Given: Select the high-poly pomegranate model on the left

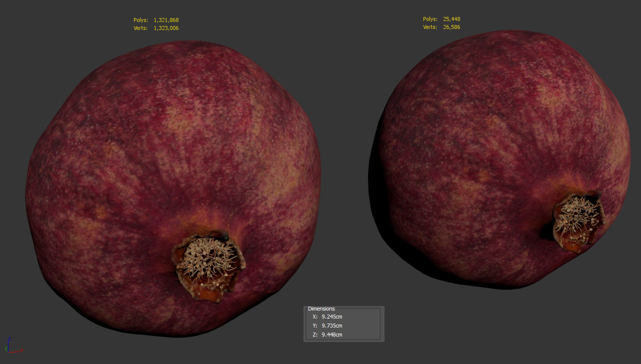Looking at the screenshot, I should (x=173, y=189).
